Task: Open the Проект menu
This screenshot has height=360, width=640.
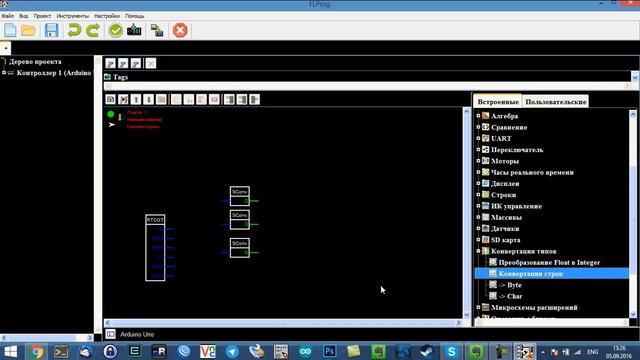Action: [42, 16]
